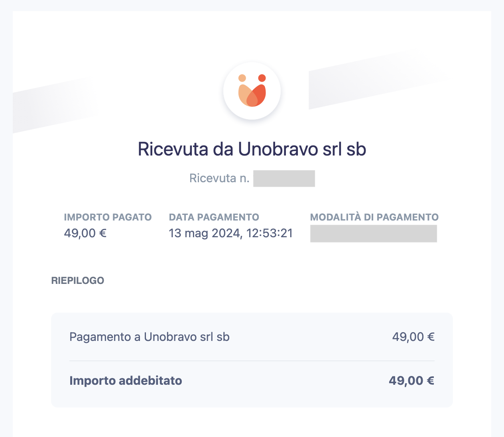Image resolution: width=504 pixels, height=437 pixels.
Task: Click the 'DATA PAGAMENTO' label
Action: pyautogui.click(x=214, y=217)
